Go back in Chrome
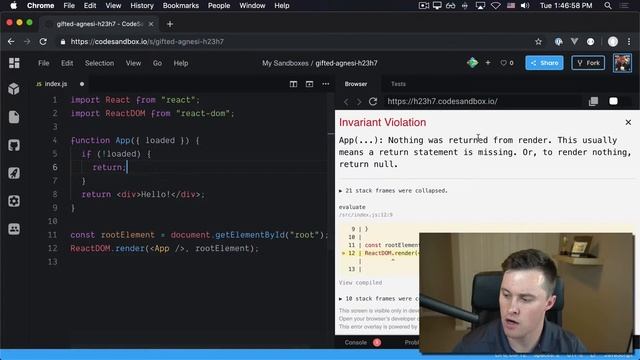Viewport: 640px width, 360px height. [11, 42]
